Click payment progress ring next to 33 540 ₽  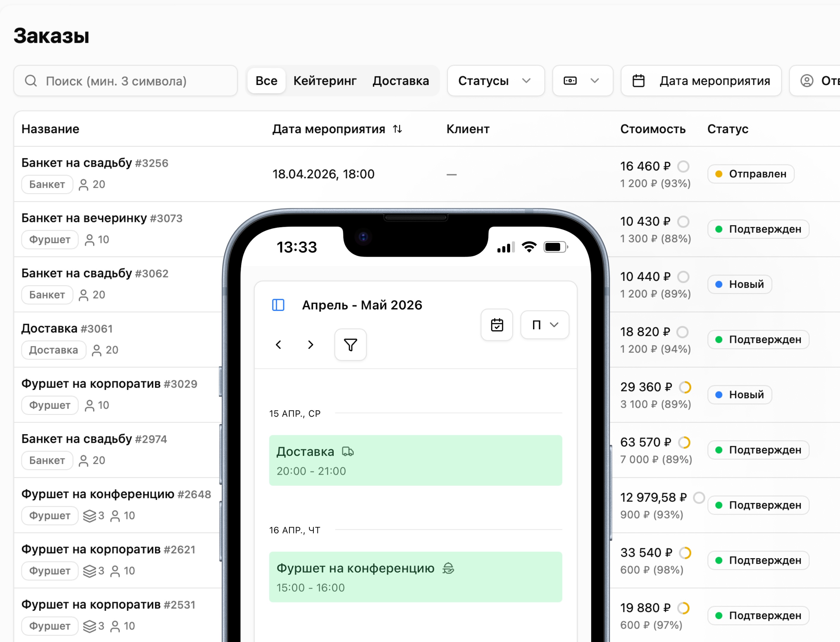pos(685,553)
